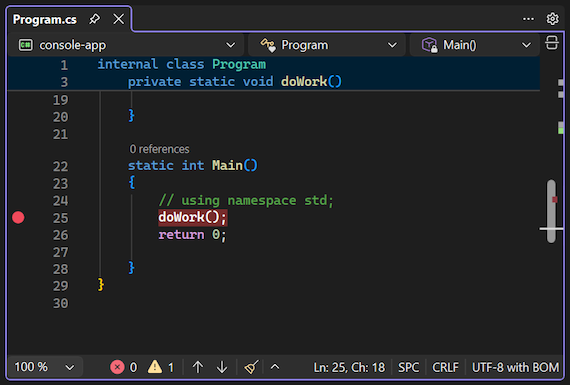Click the method icon beside Main()
The height and width of the screenshot is (385, 570).
pyautogui.click(x=430, y=45)
